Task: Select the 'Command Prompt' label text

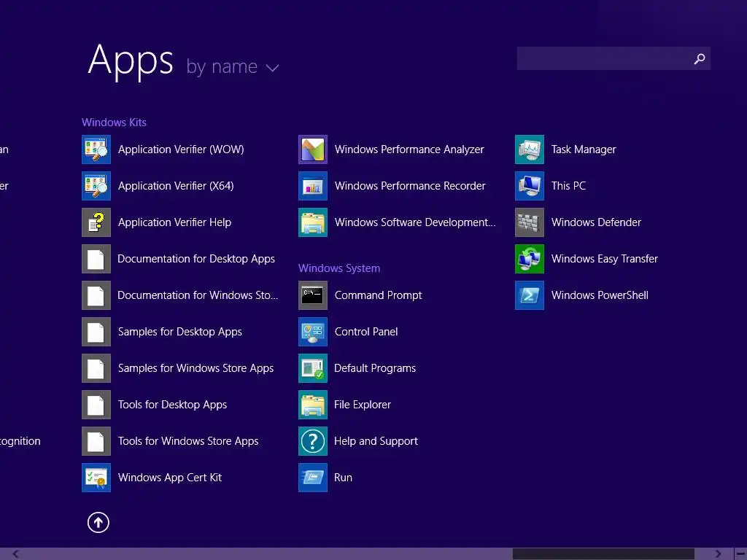Action: point(379,295)
